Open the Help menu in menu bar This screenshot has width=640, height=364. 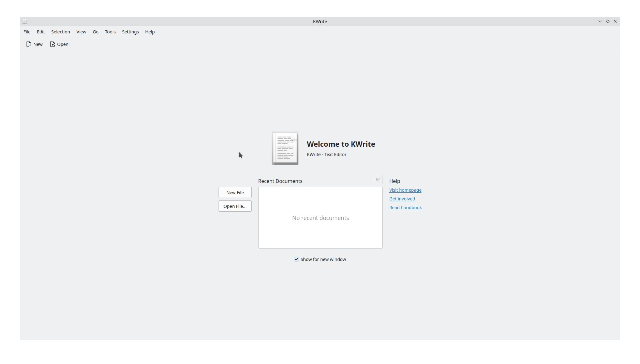point(150,32)
